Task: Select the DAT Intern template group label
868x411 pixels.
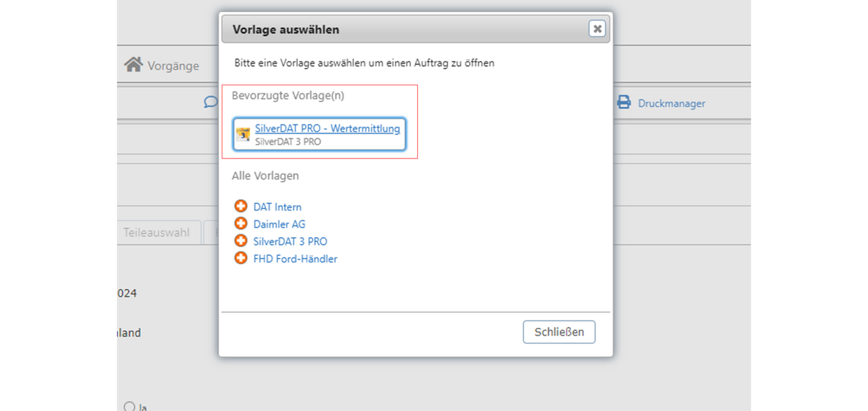Action: pos(277,207)
